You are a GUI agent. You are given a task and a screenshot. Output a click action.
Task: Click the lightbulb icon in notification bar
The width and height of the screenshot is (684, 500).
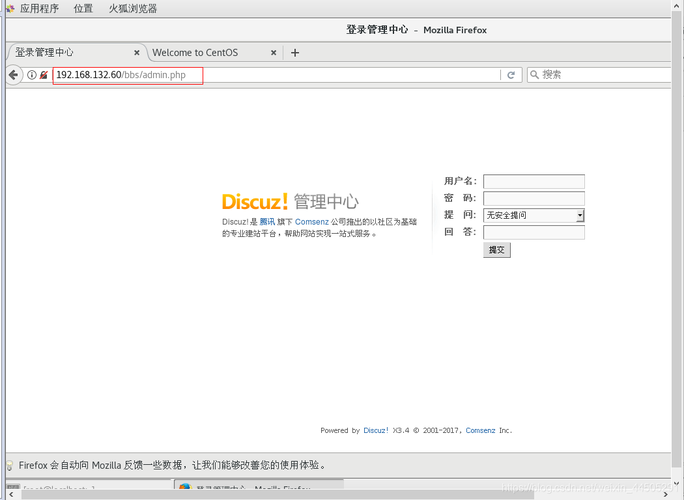coord(10,466)
